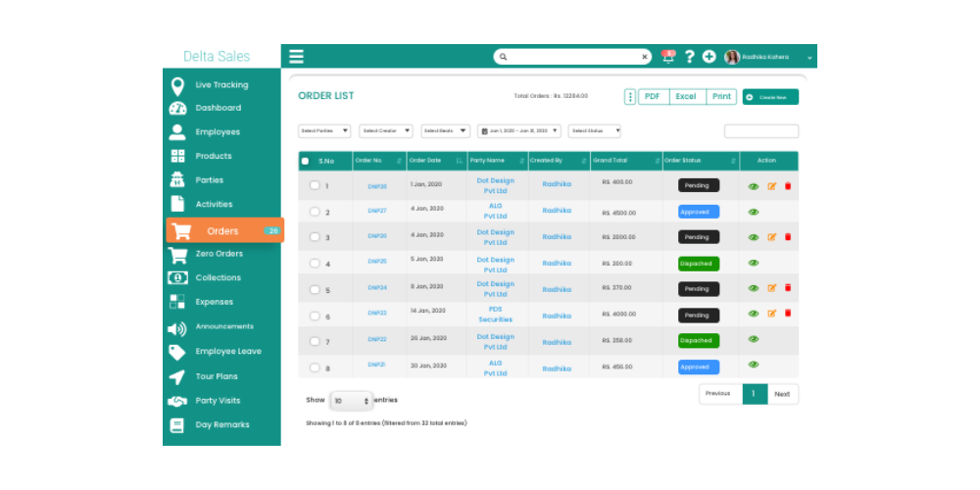This screenshot has width=980, height=490.
Task: Click the notification bell icon
Action: coord(668,56)
